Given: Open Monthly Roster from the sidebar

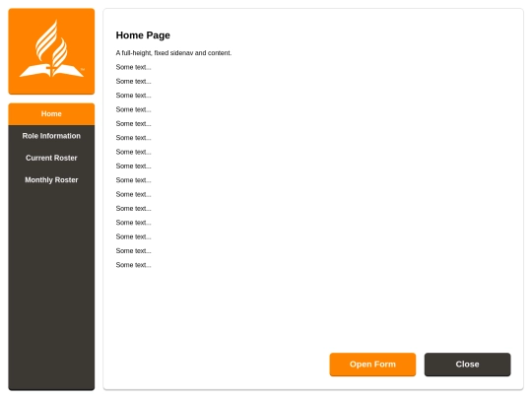Looking at the screenshot, I should click(x=51, y=180).
